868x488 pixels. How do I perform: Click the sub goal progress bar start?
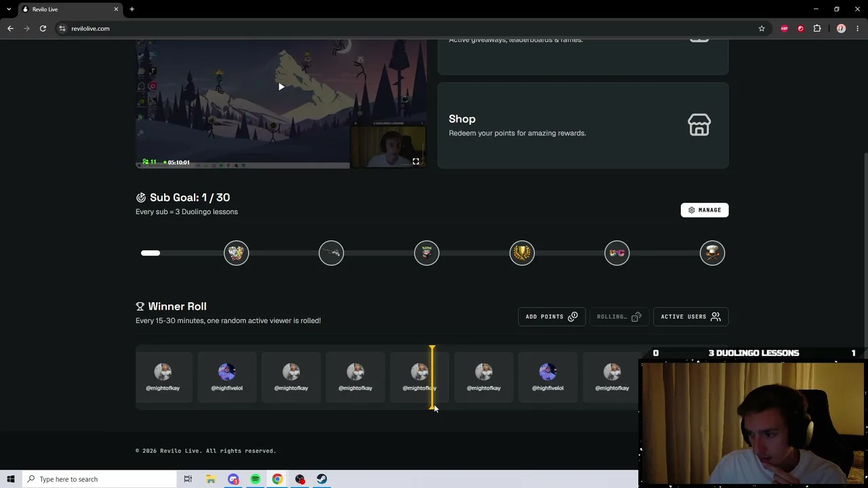click(x=151, y=253)
